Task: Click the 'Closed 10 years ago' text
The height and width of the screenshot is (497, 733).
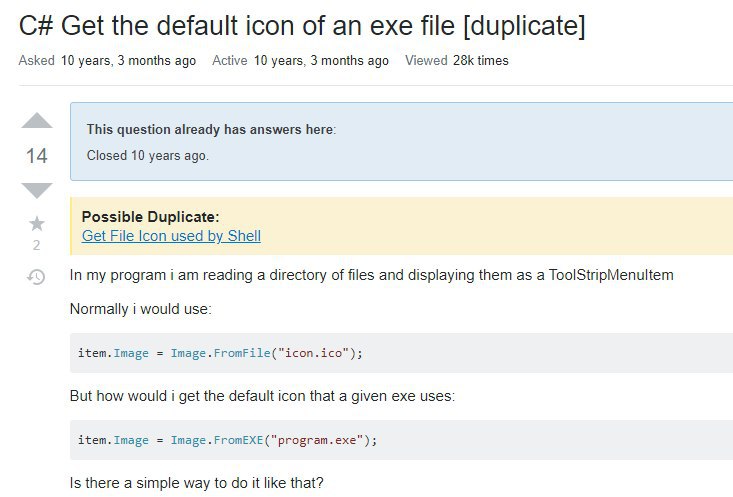Action: 148,156
